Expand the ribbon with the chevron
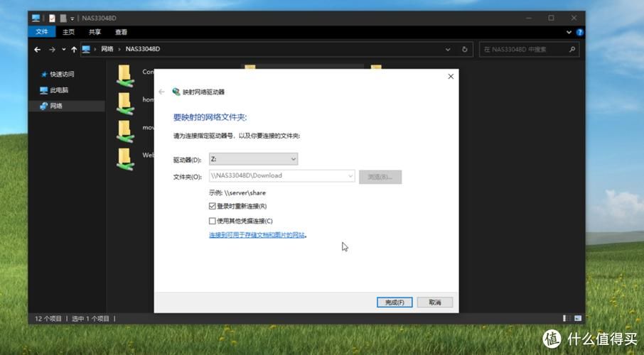The width and height of the screenshot is (644, 355). click(x=569, y=32)
